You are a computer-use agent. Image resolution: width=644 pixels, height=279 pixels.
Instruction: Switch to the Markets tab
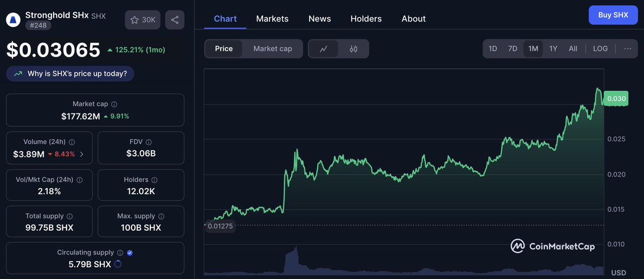[272, 19]
